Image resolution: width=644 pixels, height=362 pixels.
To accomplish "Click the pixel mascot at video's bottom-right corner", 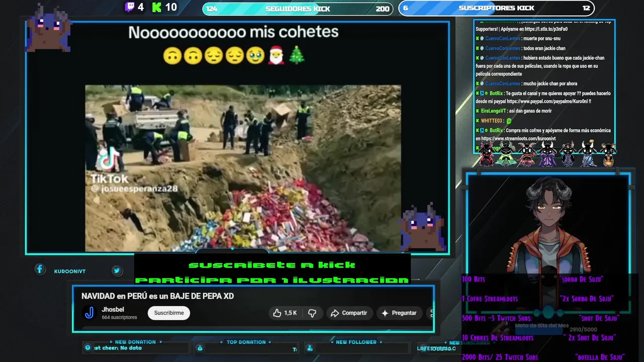I will [x=423, y=226].
